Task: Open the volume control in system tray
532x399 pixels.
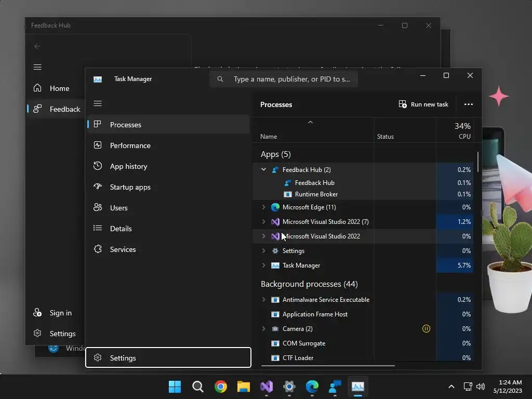Action: (481, 387)
